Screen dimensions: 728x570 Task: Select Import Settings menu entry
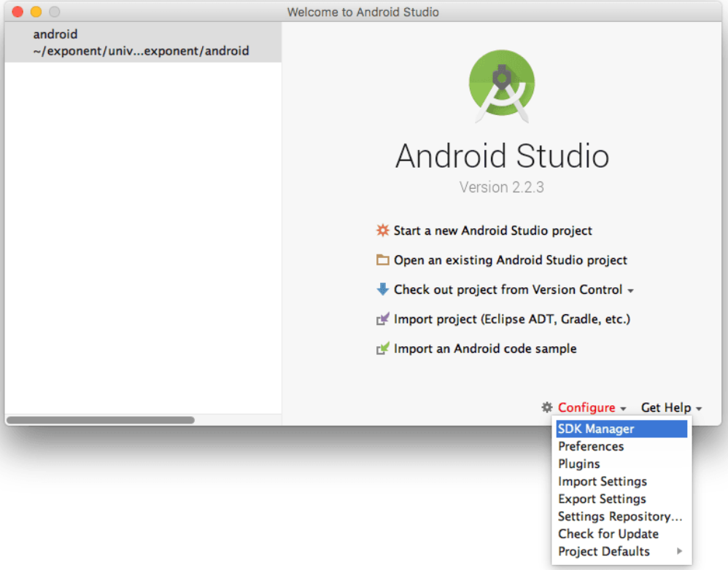pos(621,481)
